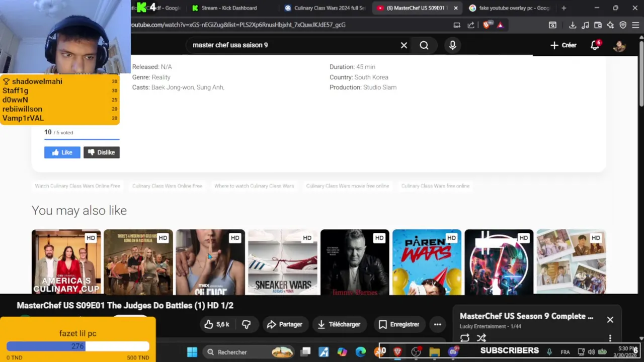Click the Windows Rechercher search box

tap(248, 352)
